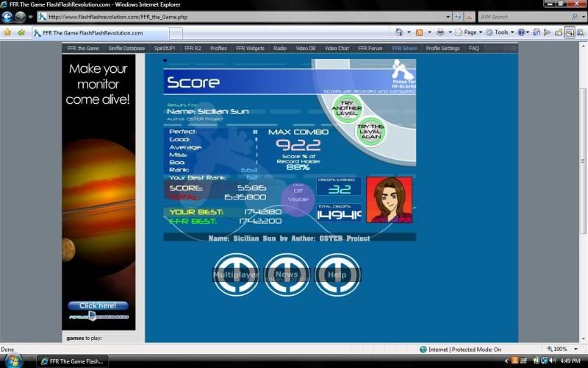This screenshot has height=368, width=588.
Task: Go to the Profile Settings tab
Action: click(442, 49)
